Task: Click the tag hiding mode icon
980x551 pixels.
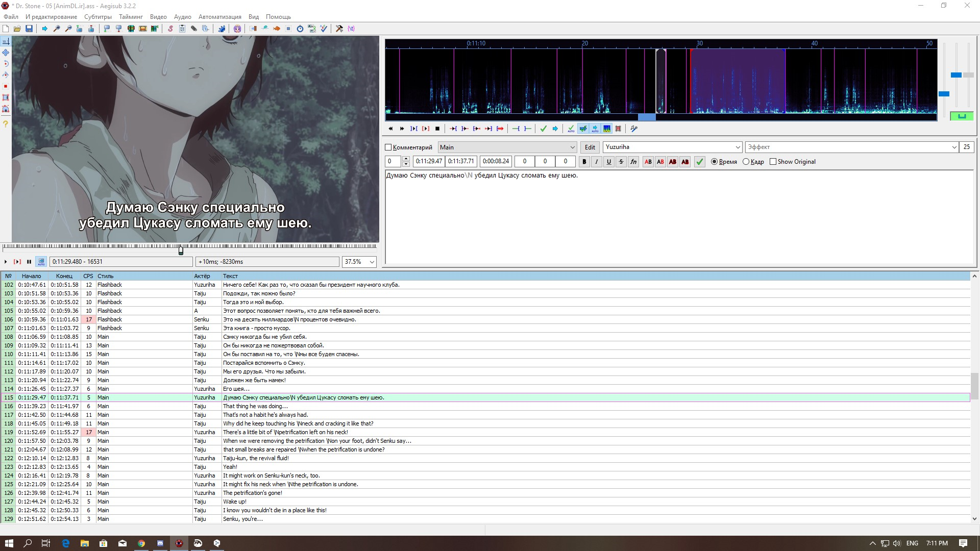Action: tap(351, 29)
